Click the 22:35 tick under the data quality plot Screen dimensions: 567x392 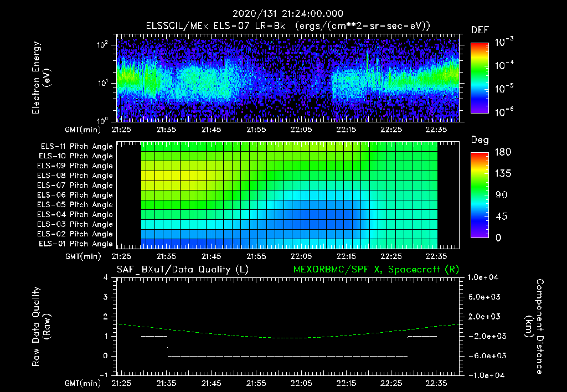(x=436, y=383)
